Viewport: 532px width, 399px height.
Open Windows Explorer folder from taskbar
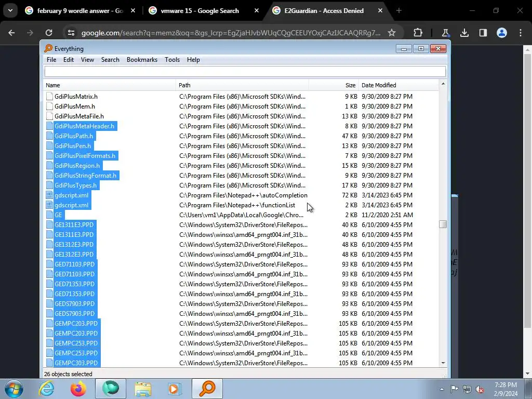point(143,389)
